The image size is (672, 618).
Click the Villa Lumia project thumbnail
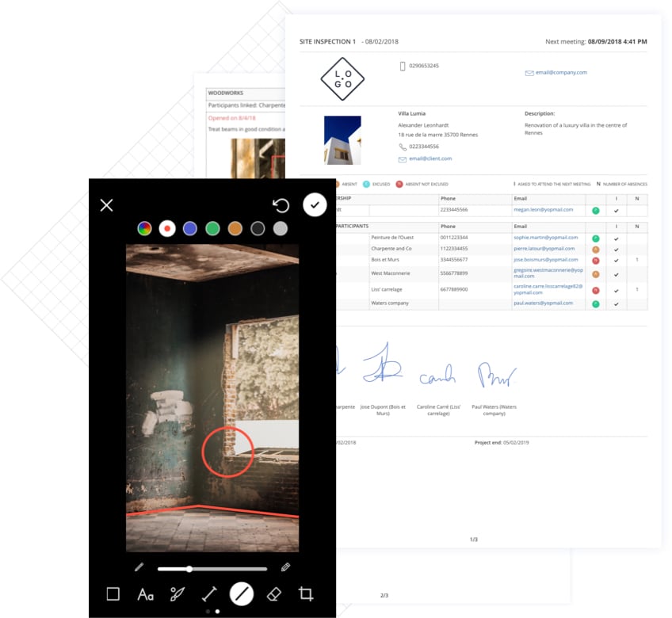click(x=342, y=140)
